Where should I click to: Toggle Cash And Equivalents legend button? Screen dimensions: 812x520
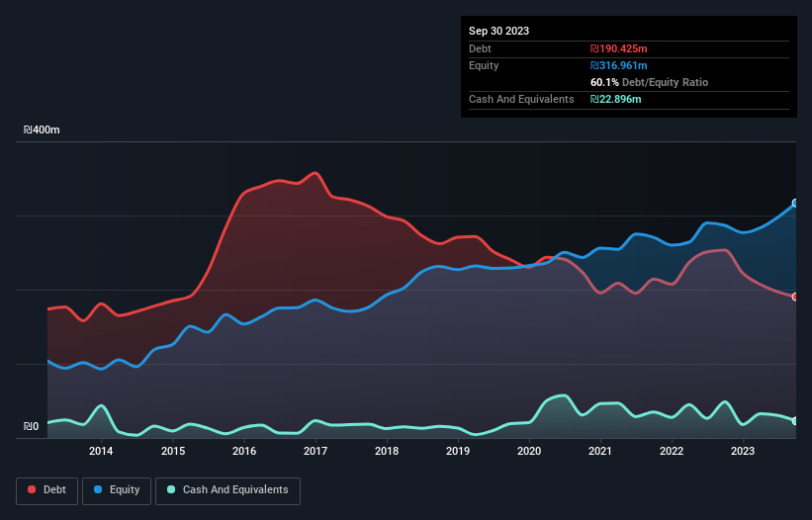coord(227,490)
